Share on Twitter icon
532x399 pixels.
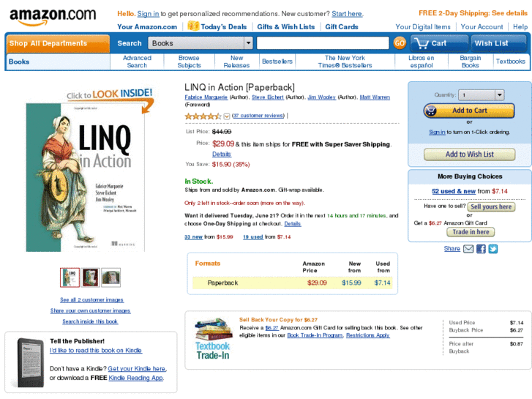[493, 249]
